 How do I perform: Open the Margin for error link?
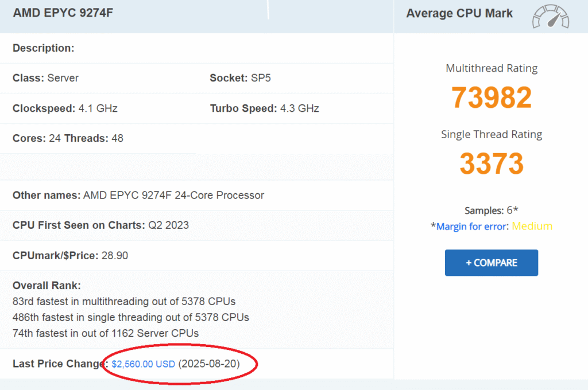472,227
